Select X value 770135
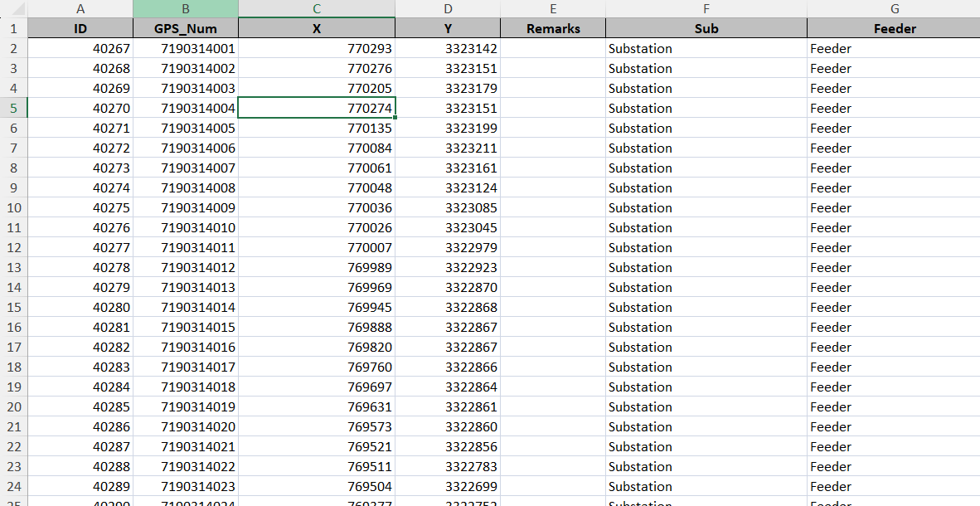 coord(317,129)
